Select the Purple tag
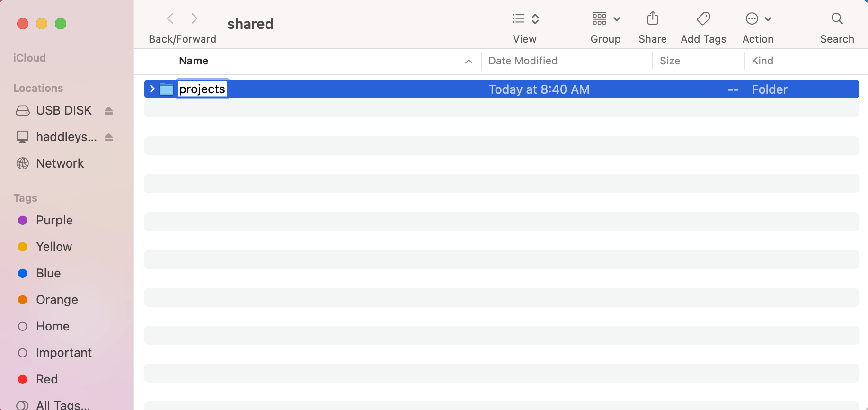The width and height of the screenshot is (868, 410). coord(54,220)
